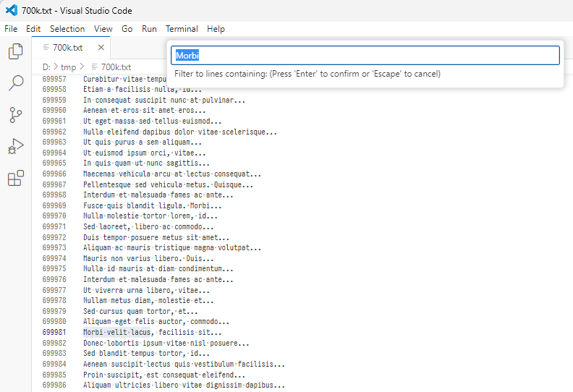The image size is (573, 392).
Task: Open the Search view icon
Action: [16, 83]
